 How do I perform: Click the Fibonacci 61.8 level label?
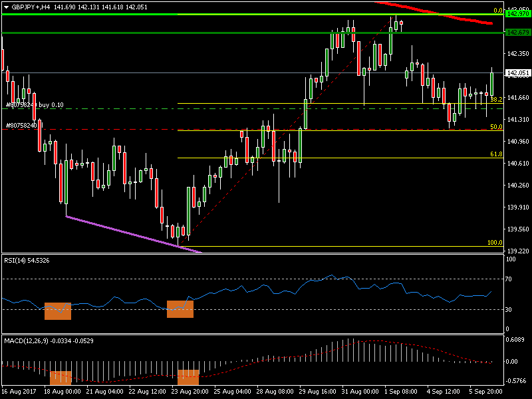pos(496,154)
